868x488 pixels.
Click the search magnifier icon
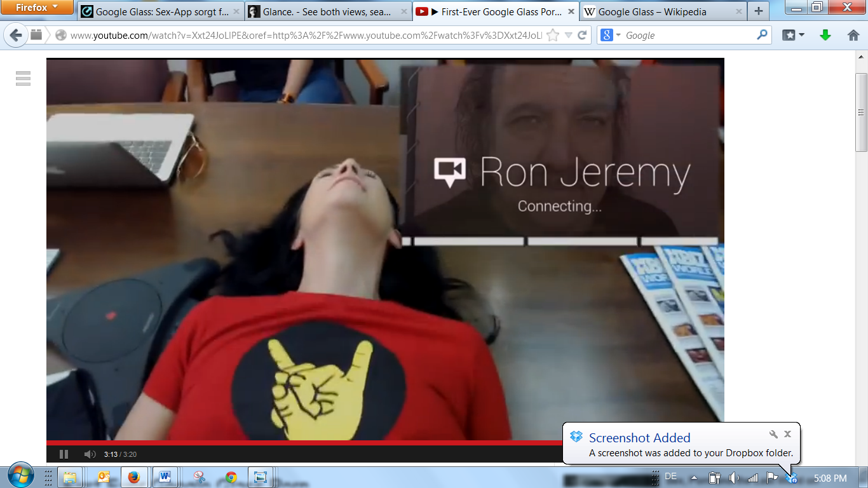pos(762,36)
